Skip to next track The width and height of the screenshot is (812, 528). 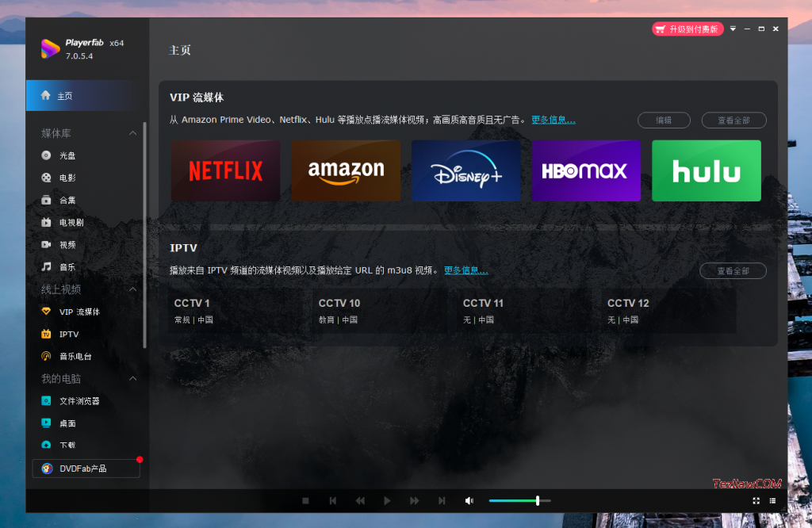442,500
